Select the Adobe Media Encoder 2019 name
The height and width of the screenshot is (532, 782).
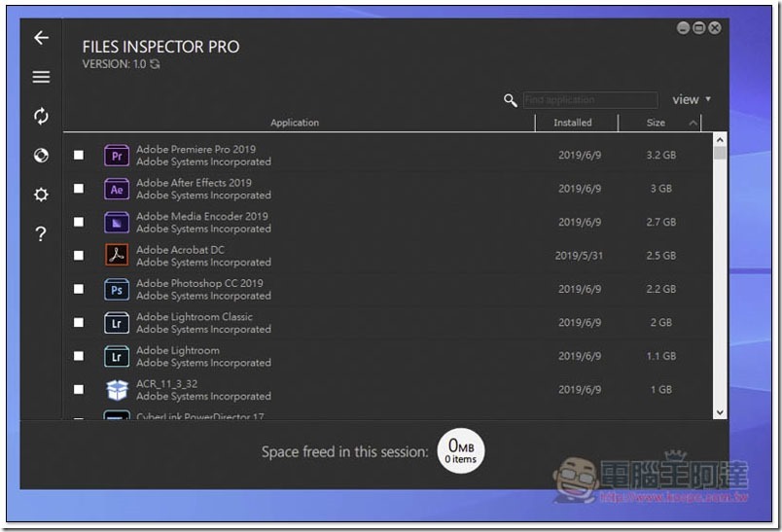pos(202,216)
